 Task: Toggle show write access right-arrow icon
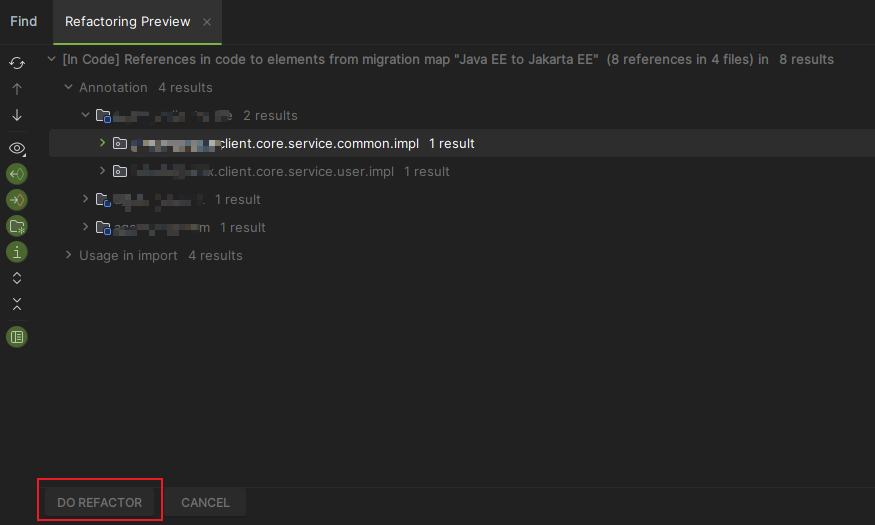click(17, 200)
